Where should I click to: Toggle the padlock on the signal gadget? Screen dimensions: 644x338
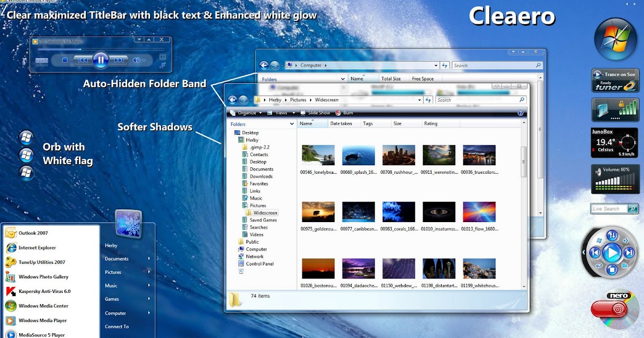621,103
